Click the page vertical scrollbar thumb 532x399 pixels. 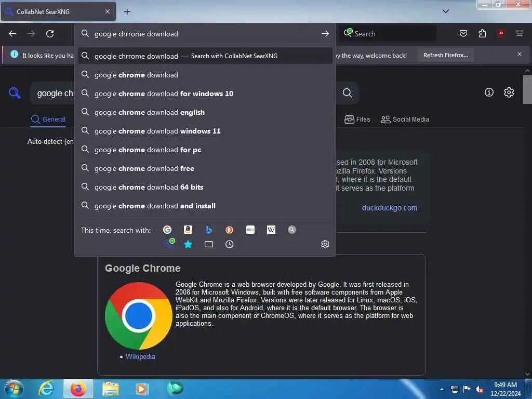[x=527, y=89]
